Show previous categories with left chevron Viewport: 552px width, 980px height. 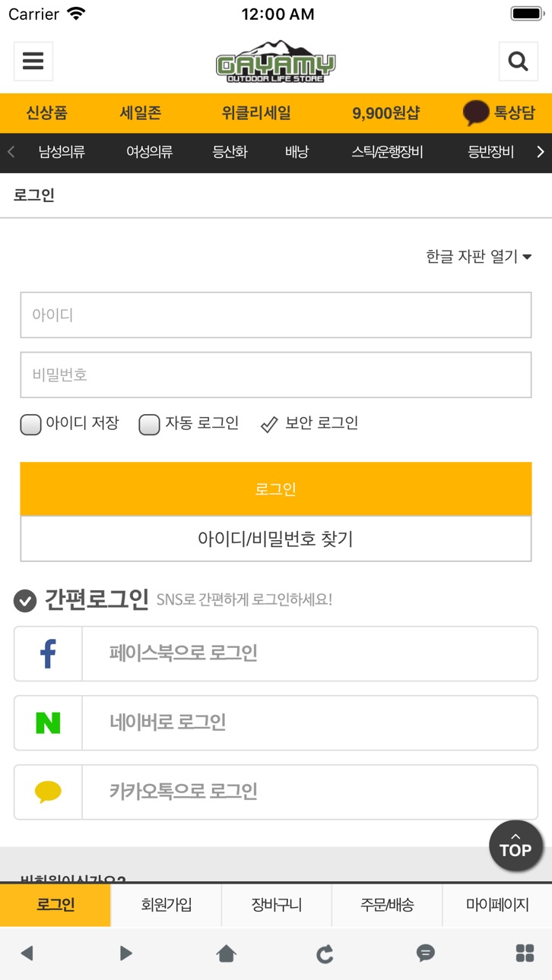click(11, 152)
